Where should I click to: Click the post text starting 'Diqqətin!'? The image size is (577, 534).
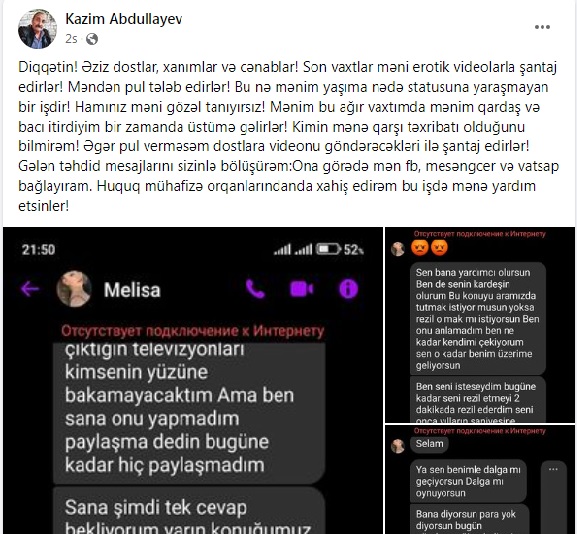(288, 137)
